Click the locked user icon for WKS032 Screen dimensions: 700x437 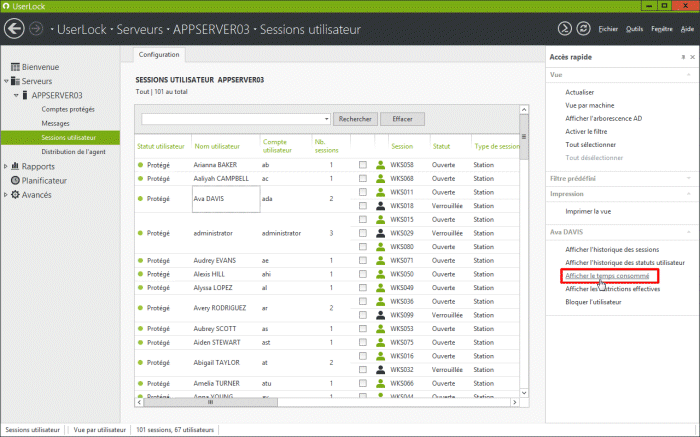coord(380,370)
